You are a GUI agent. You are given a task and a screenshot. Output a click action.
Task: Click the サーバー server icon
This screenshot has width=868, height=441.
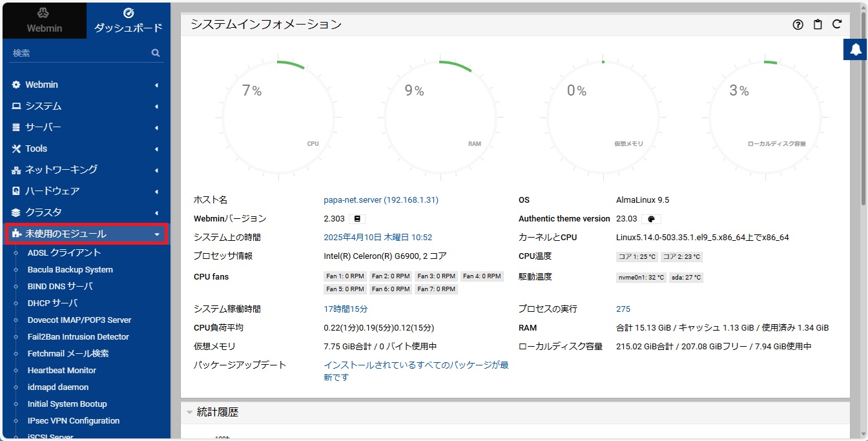coord(16,127)
